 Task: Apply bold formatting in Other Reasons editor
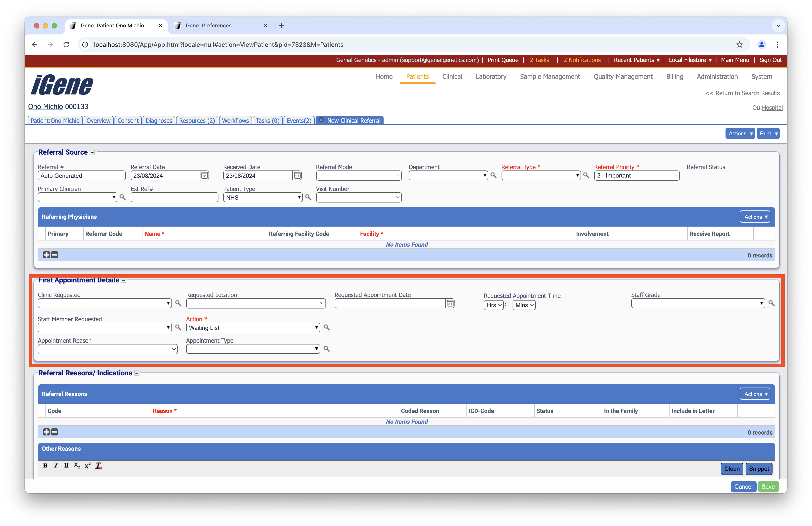point(45,465)
